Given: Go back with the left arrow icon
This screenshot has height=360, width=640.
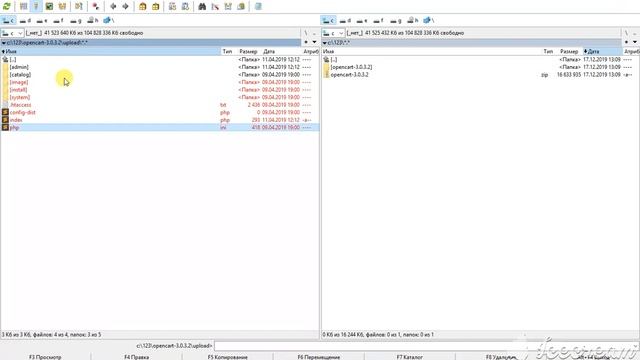Looking at the screenshot, I should [x=113, y=6].
